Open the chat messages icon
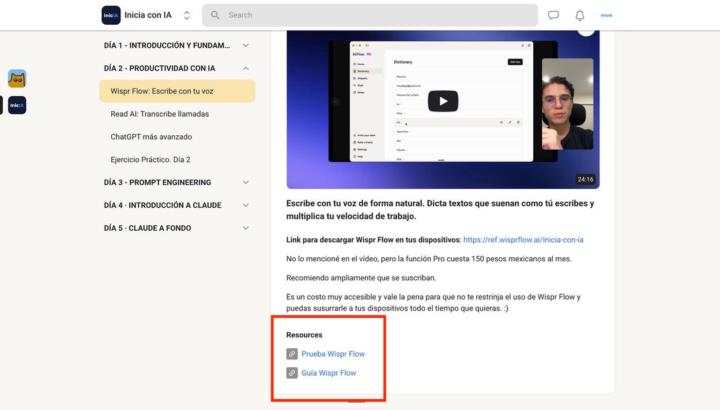 (553, 15)
